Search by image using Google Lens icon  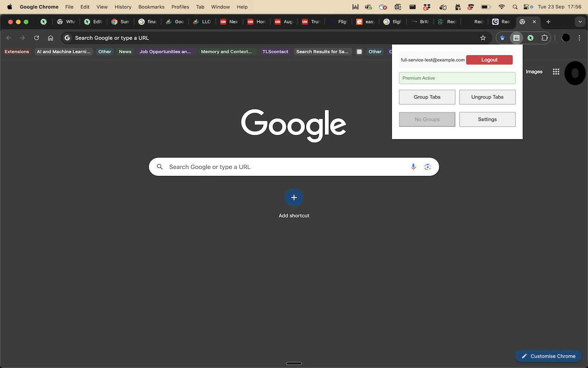tap(428, 167)
